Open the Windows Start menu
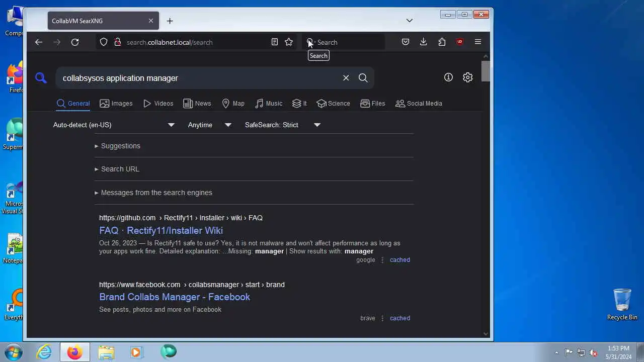644x362 pixels. click(x=14, y=351)
